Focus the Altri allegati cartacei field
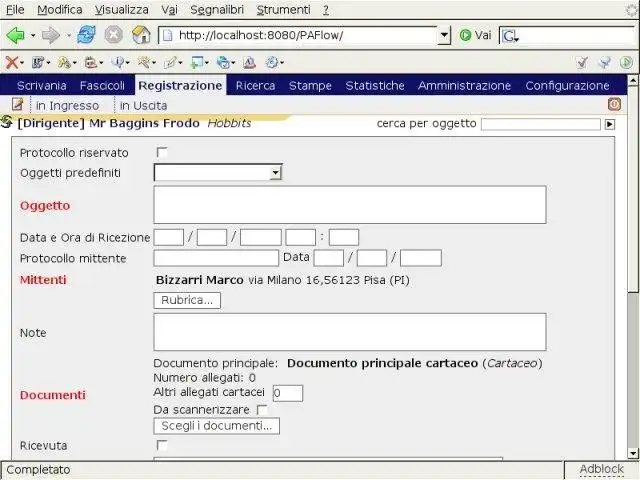 [288, 393]
